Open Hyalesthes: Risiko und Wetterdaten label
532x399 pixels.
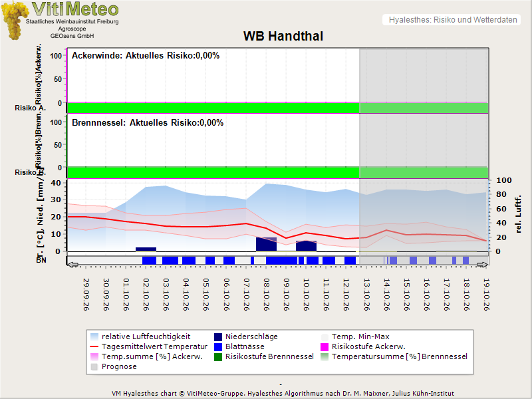pyautogui.click(x=453, y=20)
